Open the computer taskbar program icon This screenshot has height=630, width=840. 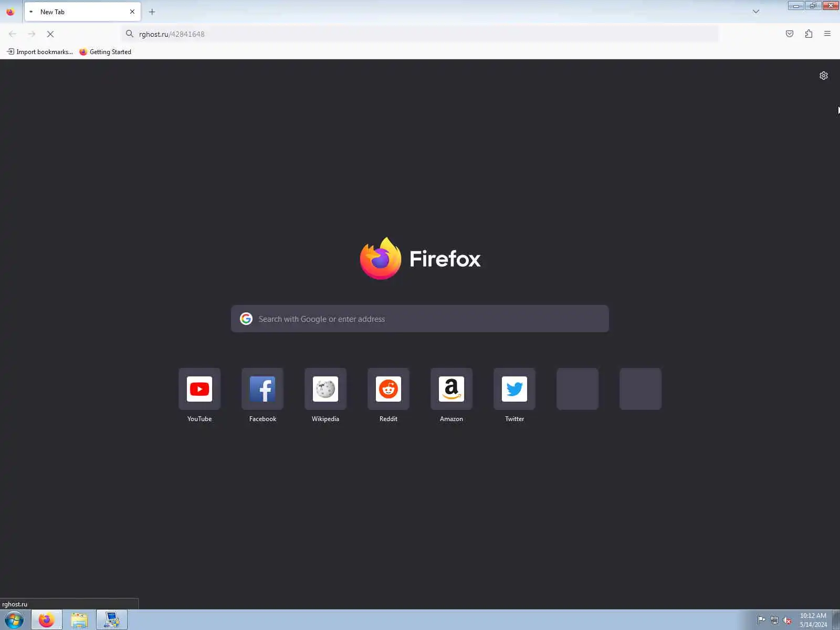coord(112,620)
